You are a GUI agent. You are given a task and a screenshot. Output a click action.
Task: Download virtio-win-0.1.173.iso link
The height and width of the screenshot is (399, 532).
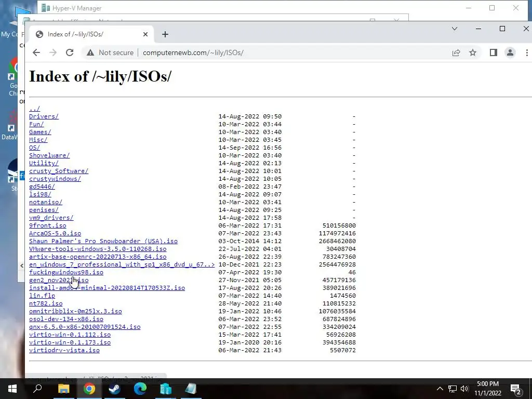pos(70,343)
